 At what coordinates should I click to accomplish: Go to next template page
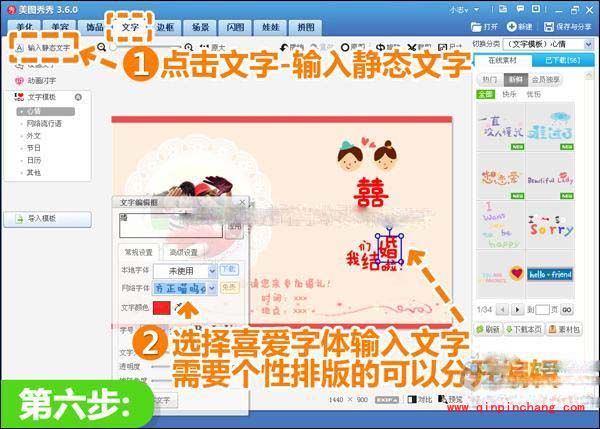(x=518, y=310)
